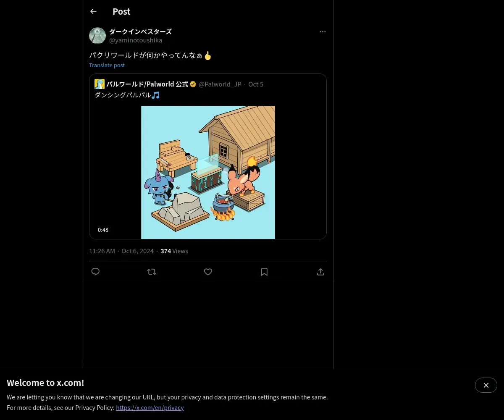This screenshot has width=504, height=420.
Task: Open the three-dot more options menu
Action: pos(323,31)
